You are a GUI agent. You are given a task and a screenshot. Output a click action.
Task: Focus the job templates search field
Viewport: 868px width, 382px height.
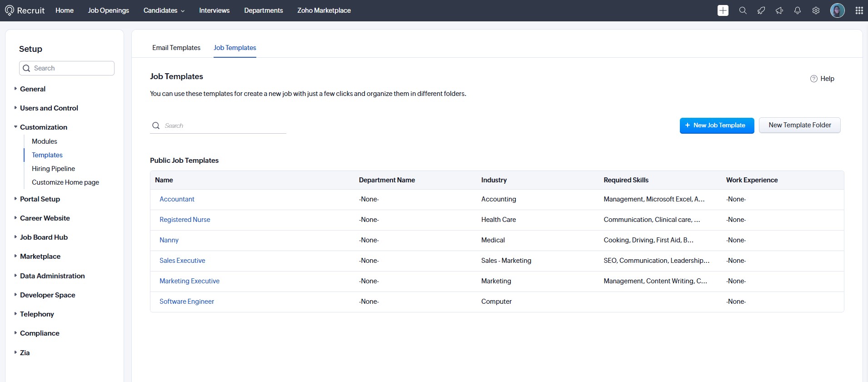(218, 126)
